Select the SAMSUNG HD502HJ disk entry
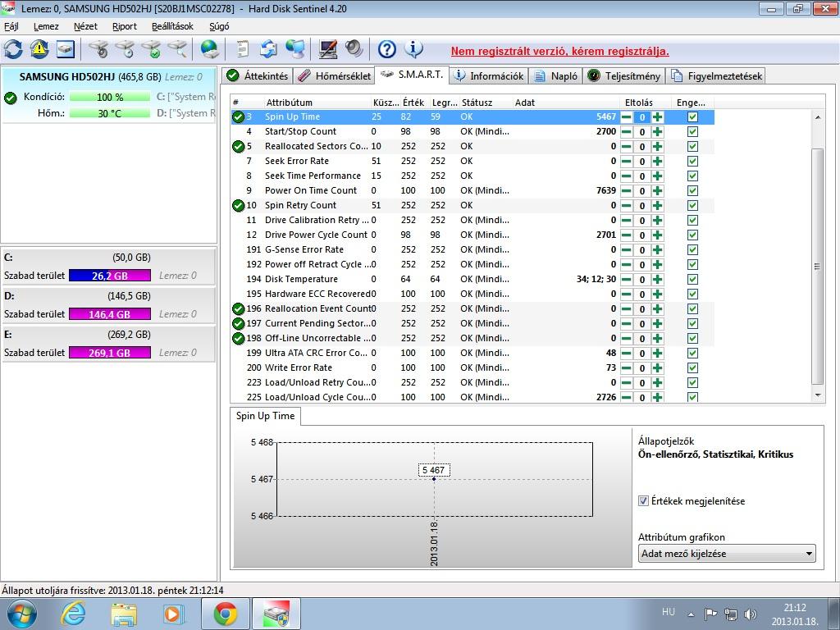Viewport: 840px width, 630px height. [109, 95]
